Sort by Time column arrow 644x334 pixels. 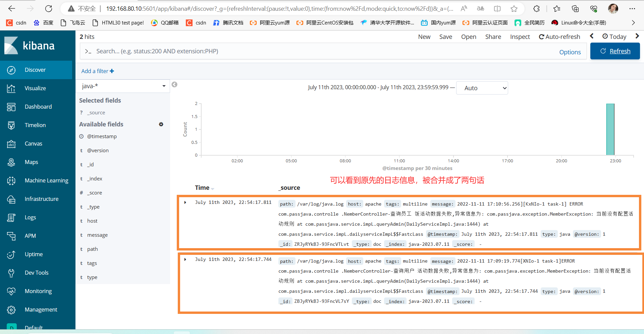(213, 188)
